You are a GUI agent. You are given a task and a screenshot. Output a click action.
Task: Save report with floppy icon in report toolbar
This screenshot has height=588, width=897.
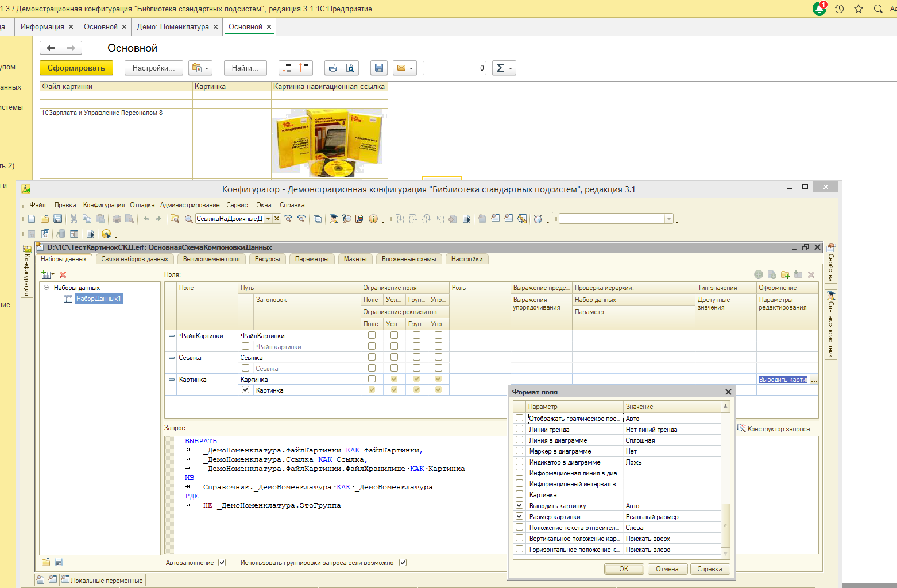[x=379, y=68]
